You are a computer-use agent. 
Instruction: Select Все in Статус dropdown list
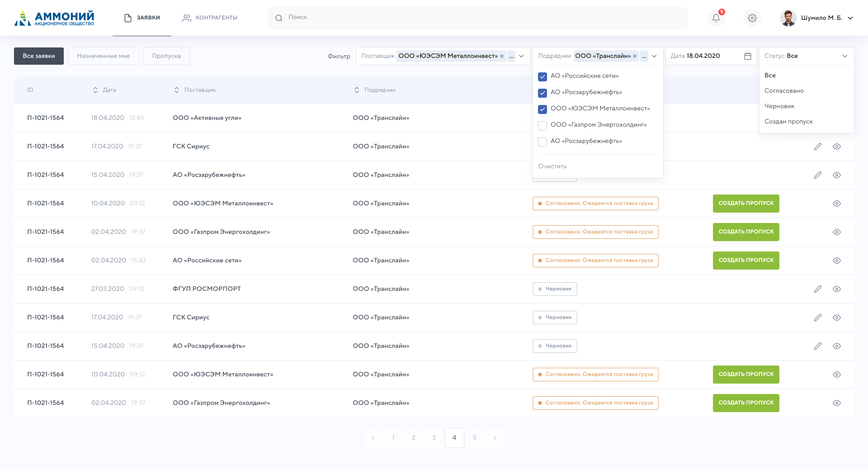click(770, 76)
